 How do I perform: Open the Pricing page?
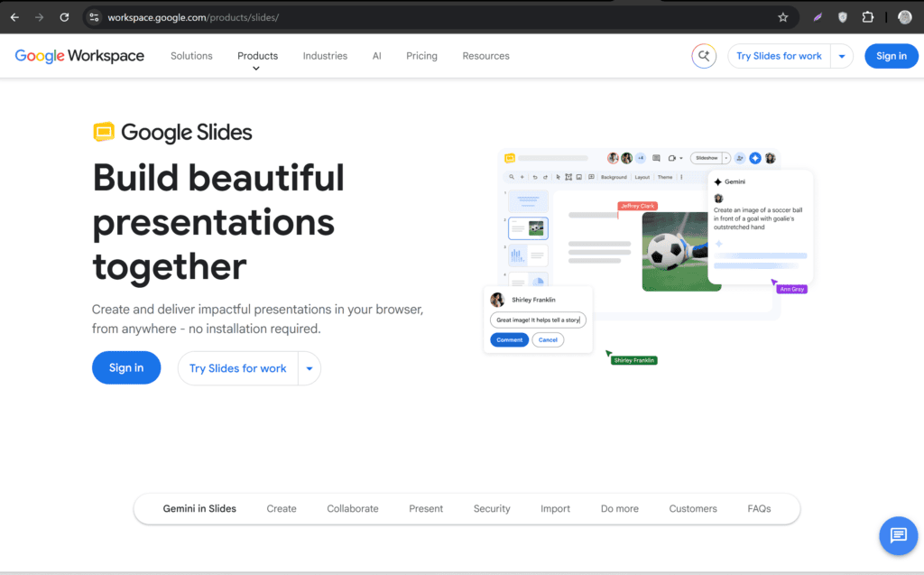pos(421,56)
